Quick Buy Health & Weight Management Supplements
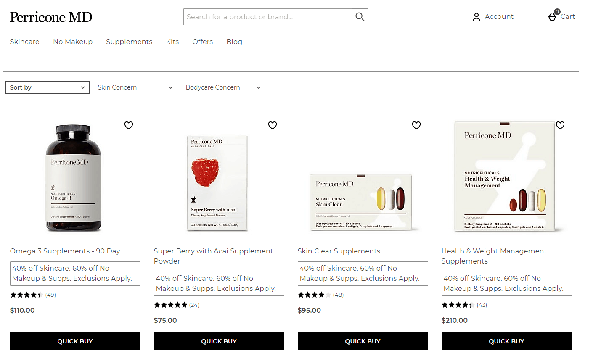Image resolution: width=609 pixels, height=364 pixels. pos(507,341)
